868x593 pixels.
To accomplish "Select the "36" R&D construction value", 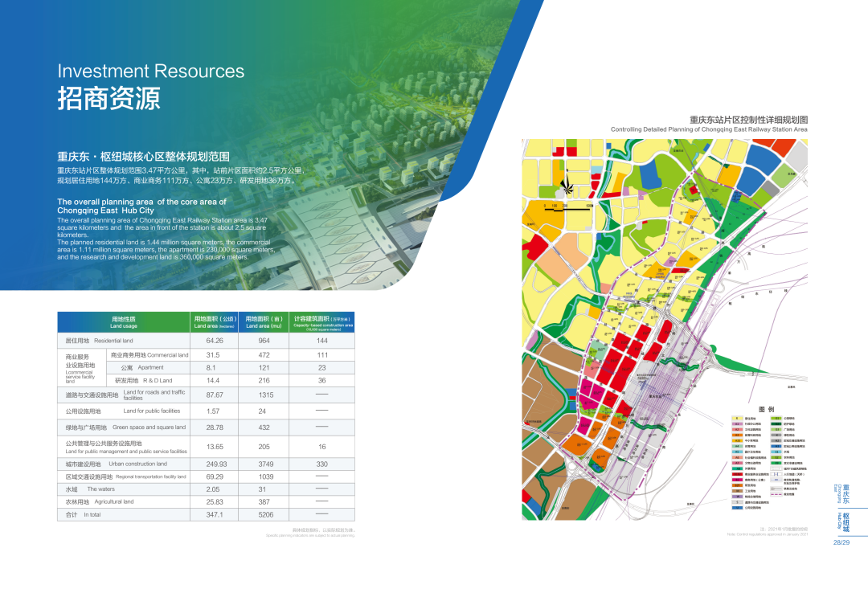I will click(x=322, y=380).
